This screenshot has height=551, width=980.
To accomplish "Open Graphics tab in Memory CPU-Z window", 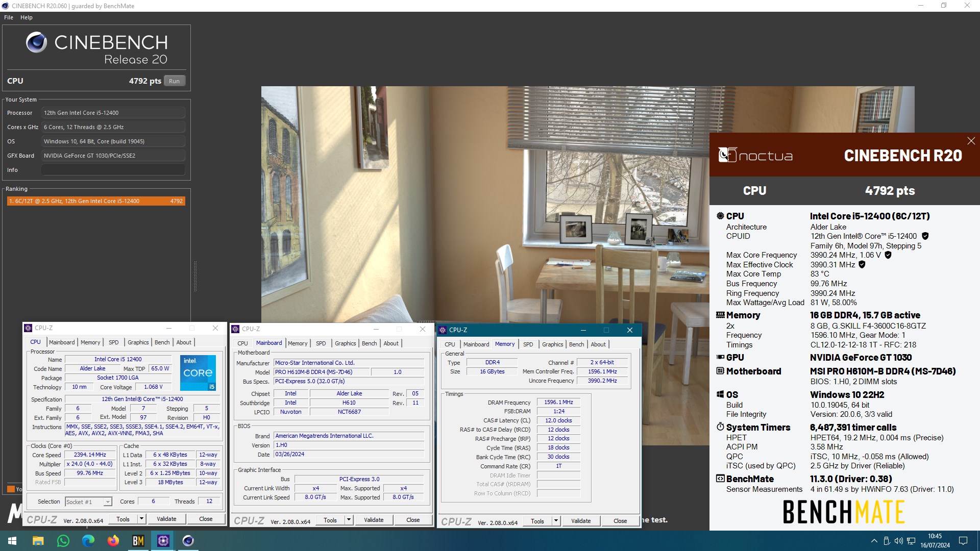I will 553,344.
